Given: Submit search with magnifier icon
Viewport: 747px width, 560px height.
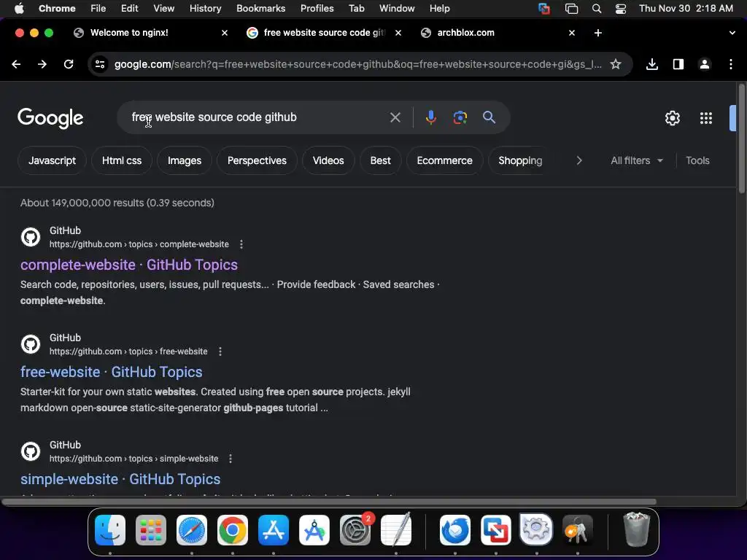Looking at the screenshot, I should pos(489,117).
